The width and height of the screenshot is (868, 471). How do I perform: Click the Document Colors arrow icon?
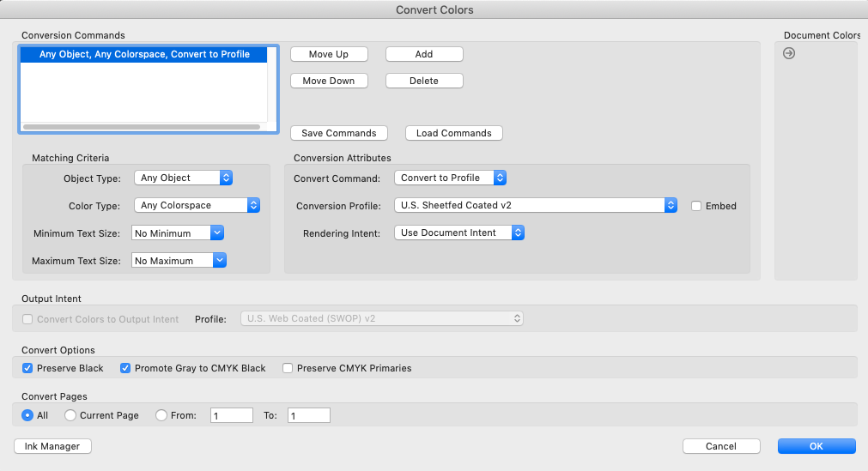(789, 53)
